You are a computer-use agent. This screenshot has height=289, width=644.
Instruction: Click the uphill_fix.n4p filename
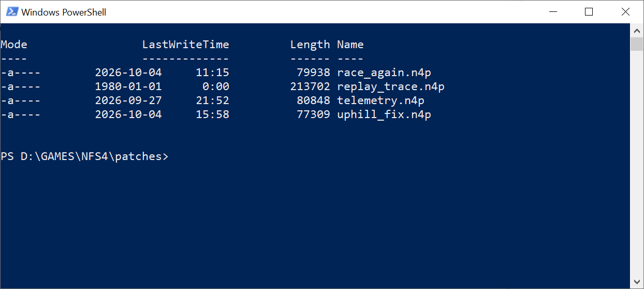(x=384, y=114)
